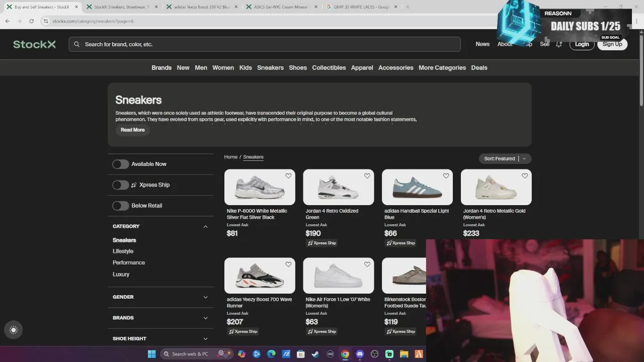Click the brightness toggle icon at bottom left
Image resolution: width=644 pixels, height=362 pixels.
tap(14, 330)
